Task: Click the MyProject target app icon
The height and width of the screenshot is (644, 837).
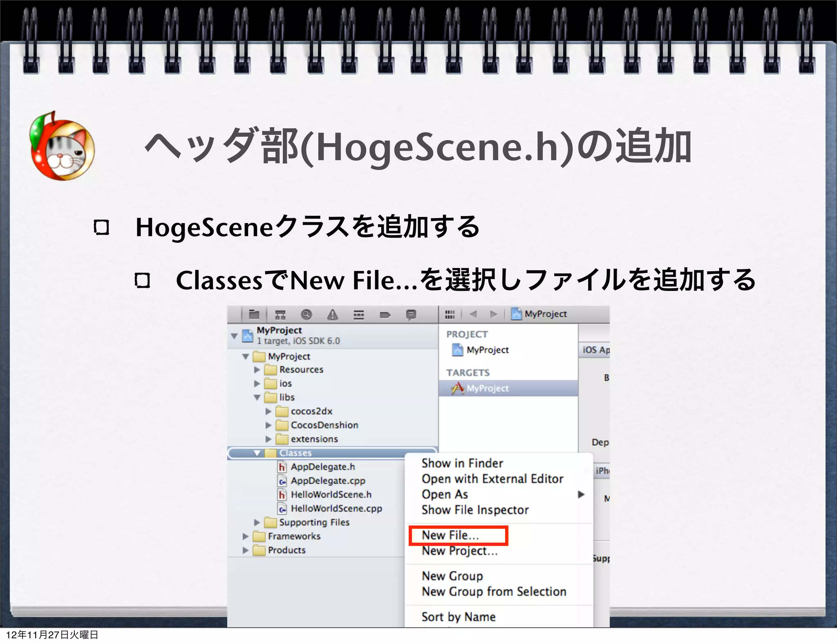Action: point(457,388)
